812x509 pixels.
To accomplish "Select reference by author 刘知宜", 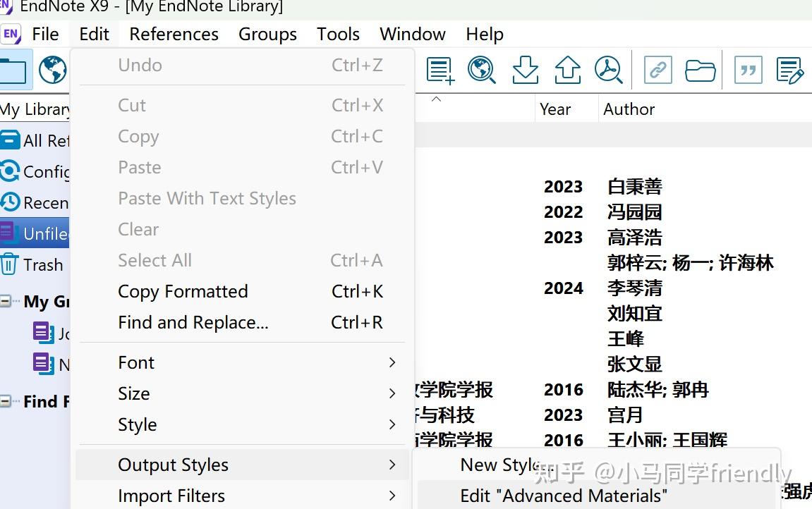I will (634, 313).
